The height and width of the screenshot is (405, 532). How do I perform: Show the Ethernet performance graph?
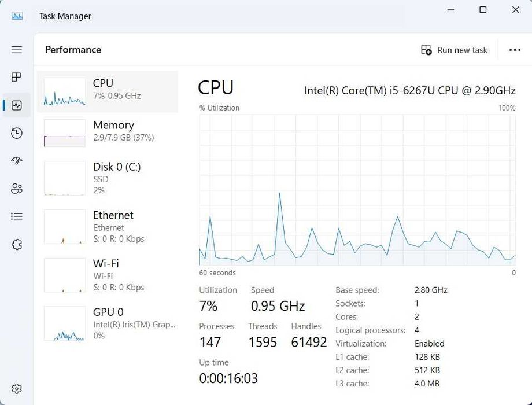point(108,226)
